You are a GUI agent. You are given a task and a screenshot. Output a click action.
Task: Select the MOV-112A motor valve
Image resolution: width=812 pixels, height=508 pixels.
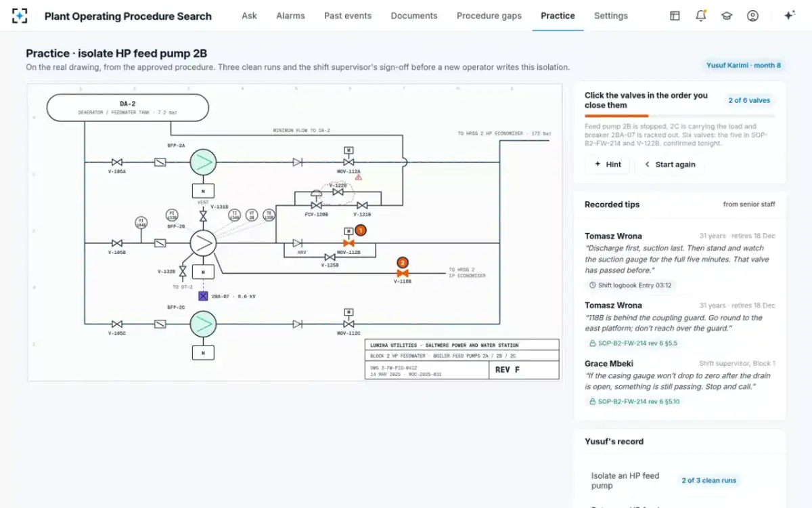pos(348,162)
